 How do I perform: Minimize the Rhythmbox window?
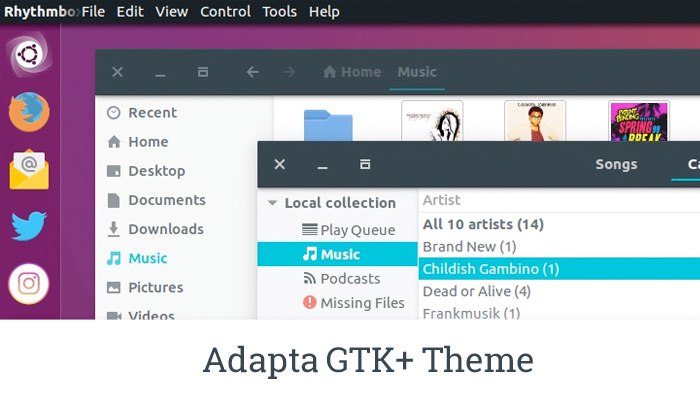(322, 167)
